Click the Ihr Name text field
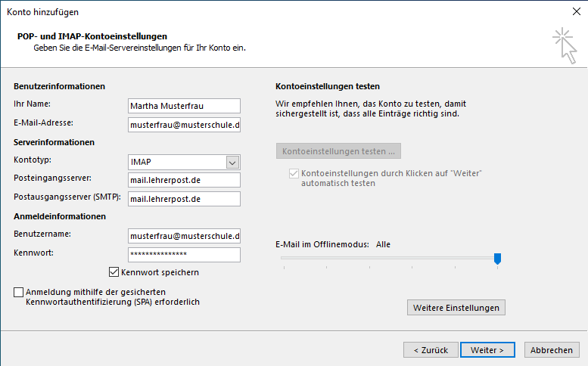Image resolution: width=588 pixels, height=366 pixels. tap(184, 106)
